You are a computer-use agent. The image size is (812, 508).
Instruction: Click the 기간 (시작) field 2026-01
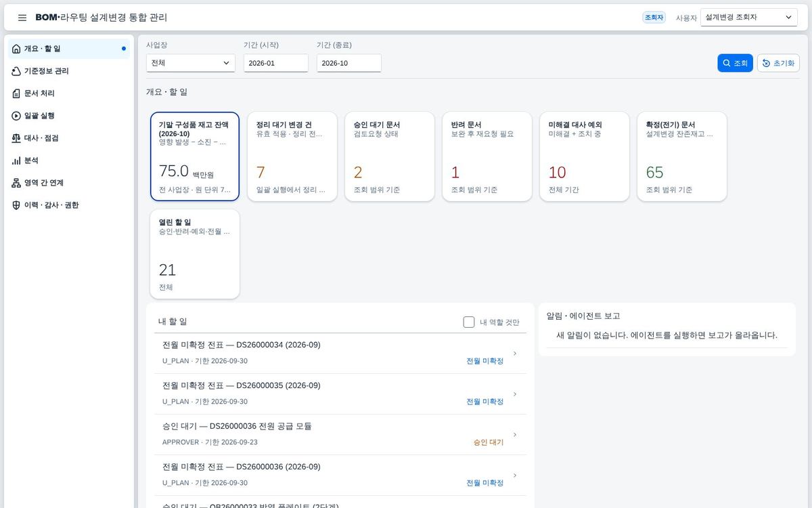276,63
